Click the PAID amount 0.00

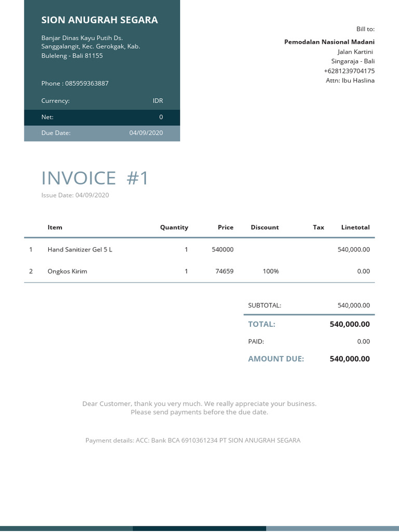363,342
